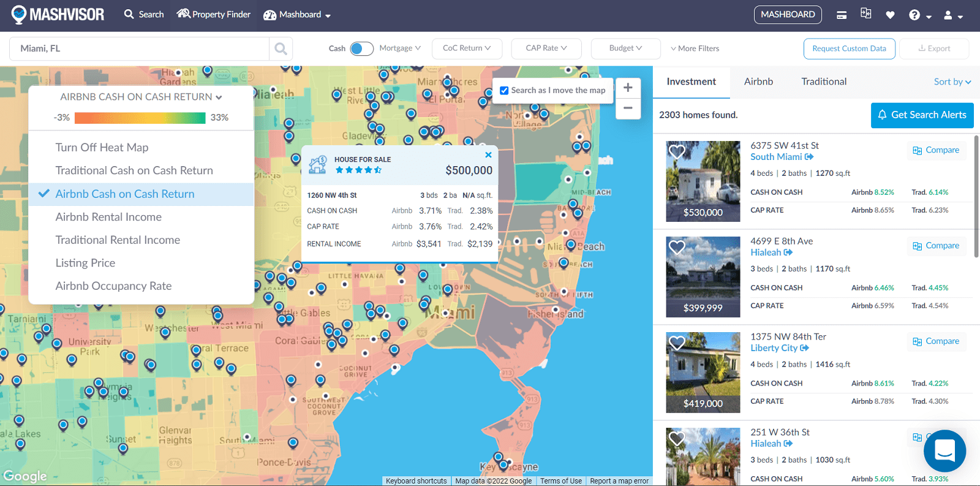Open Keyboard shortcuts on the map
The image size is (980, 486).
[417, 481]
